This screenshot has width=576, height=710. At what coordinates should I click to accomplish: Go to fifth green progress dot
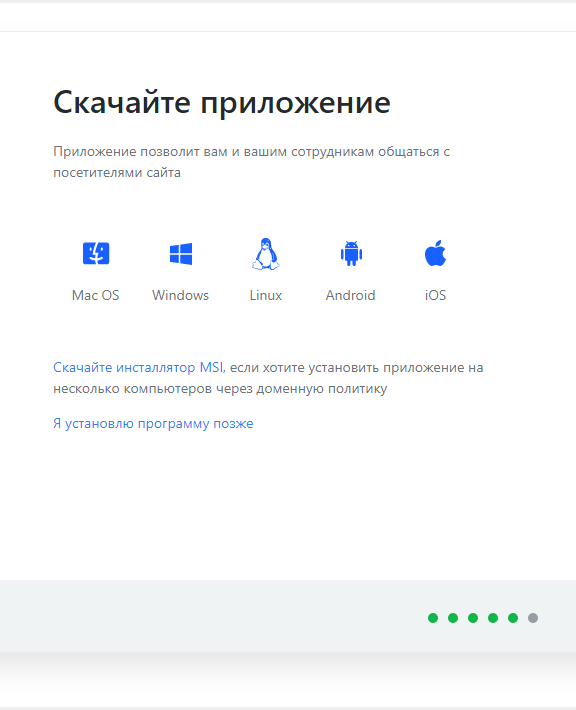coord(513,618)
